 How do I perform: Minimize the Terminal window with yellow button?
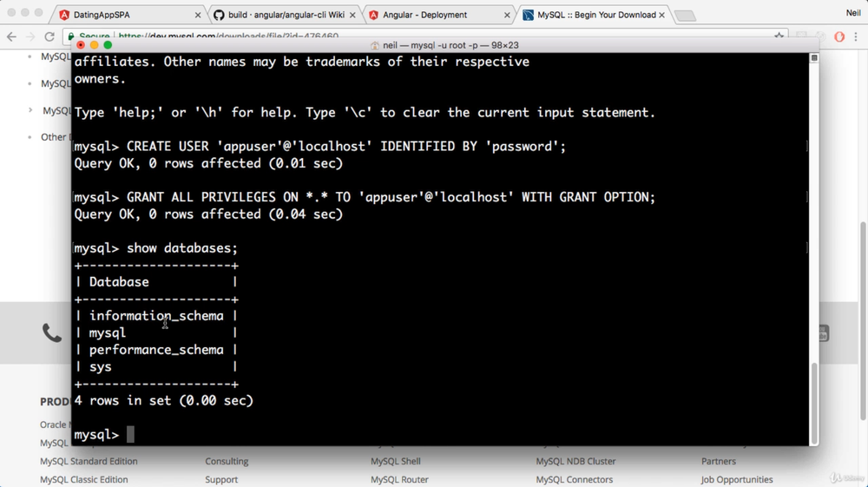click(x=94, y=45)
